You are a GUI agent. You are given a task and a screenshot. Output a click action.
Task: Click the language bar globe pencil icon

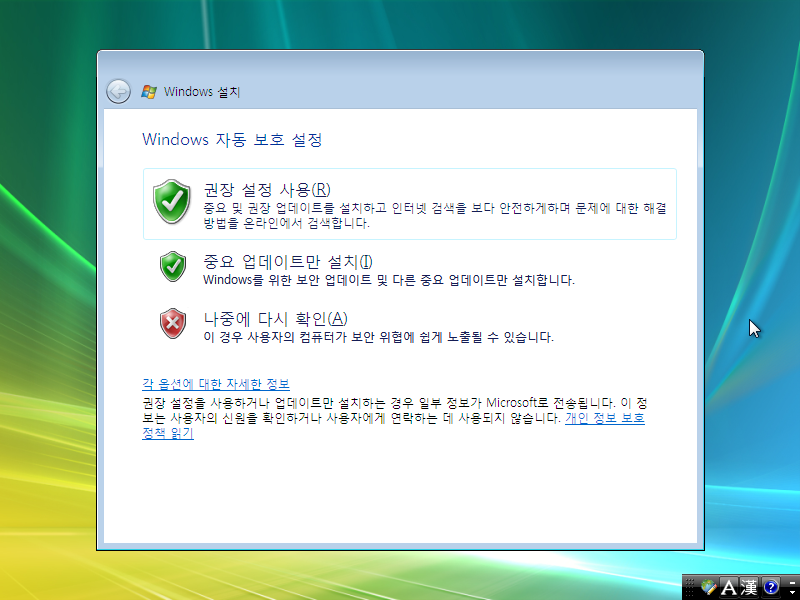point(709,587)
